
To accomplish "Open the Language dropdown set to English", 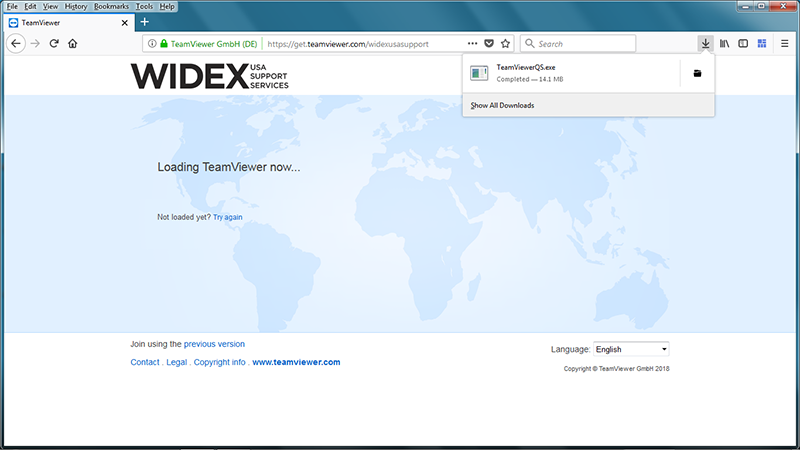I will click(631, 349).
